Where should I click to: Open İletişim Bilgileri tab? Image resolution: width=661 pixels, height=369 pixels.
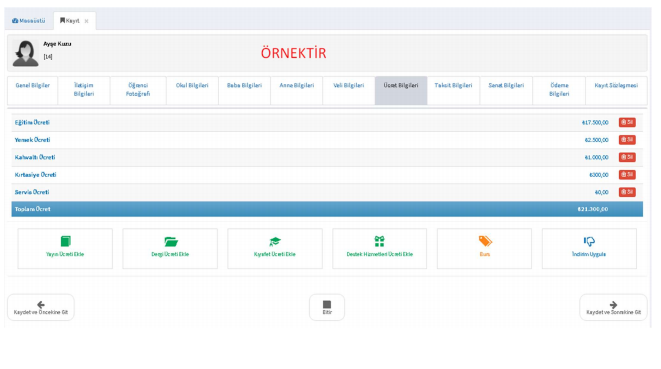(x=84, y=90)
